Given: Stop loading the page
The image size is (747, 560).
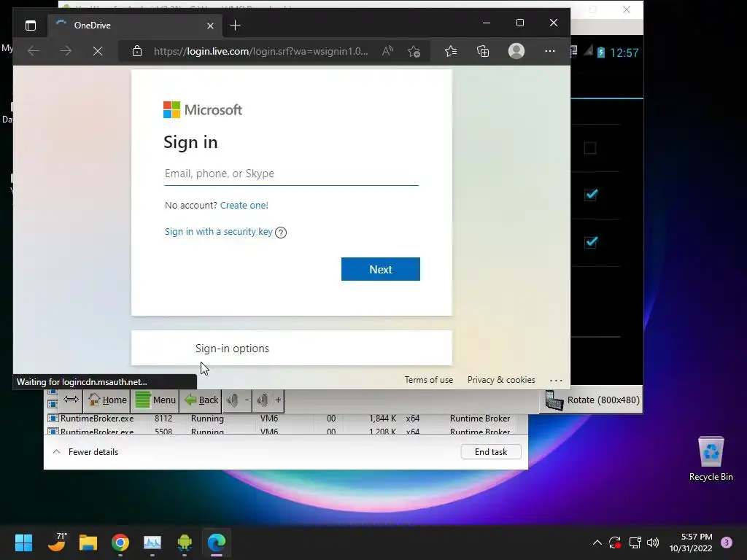Looking at the screenshot, I should click(98, 51).
